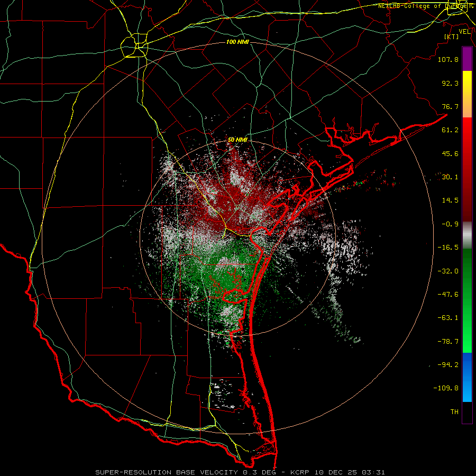The image size is (476, 476).
Task: Click the "[KT]" units label
Action: click(451, 36)
